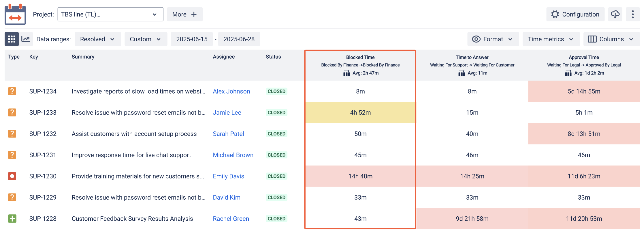Click the issue type icon for SUP-1232
This screenshot has width=644, height=234.
click(12, 134)
